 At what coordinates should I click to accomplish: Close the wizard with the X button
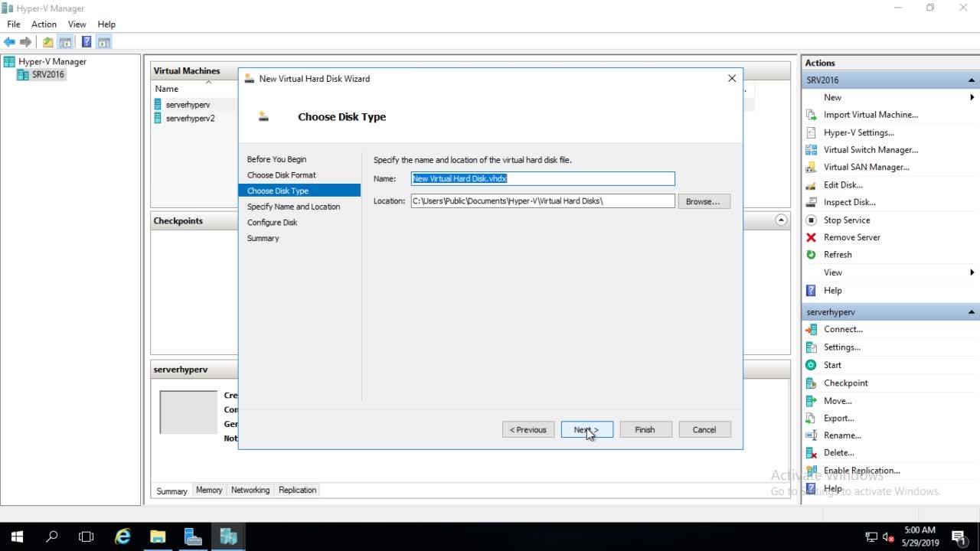pyautogui.click(x=732, y=78)
